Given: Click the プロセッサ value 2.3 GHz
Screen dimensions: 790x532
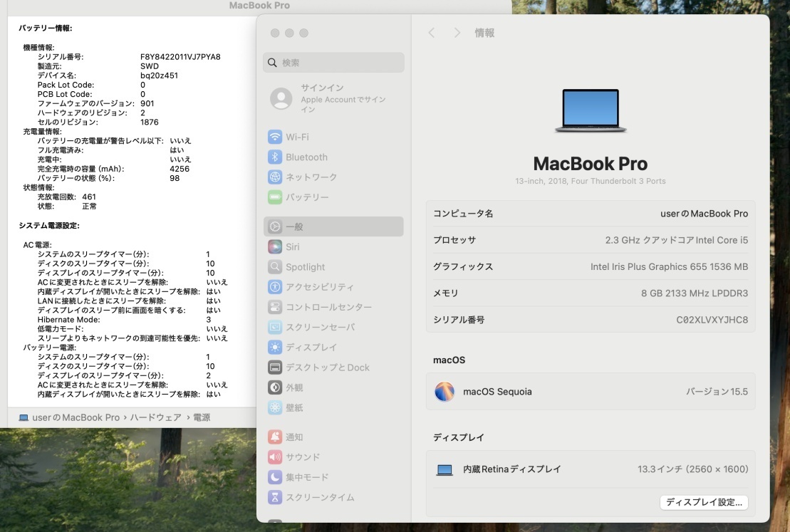Looking at the screenshot, I should pos(677,240).
